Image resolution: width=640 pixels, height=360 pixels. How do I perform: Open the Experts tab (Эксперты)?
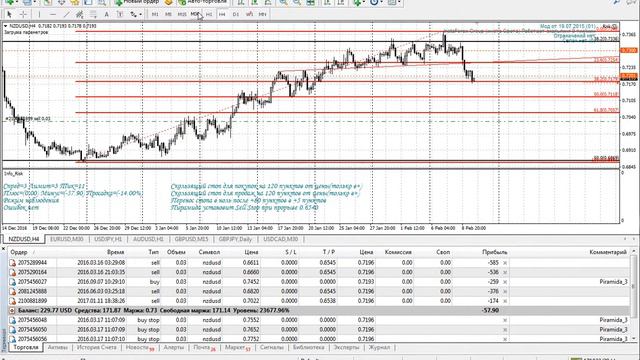tap(346, 347)
